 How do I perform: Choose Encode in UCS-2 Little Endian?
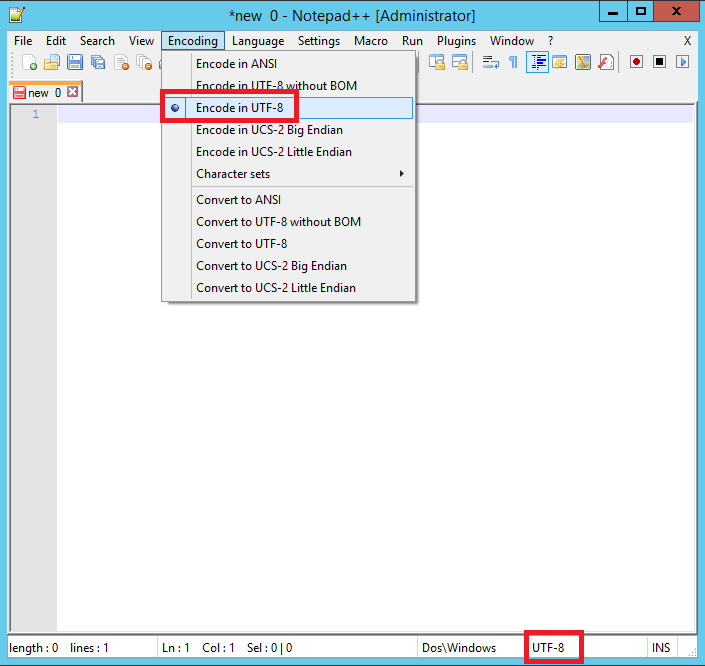click(x=287, y=152)
